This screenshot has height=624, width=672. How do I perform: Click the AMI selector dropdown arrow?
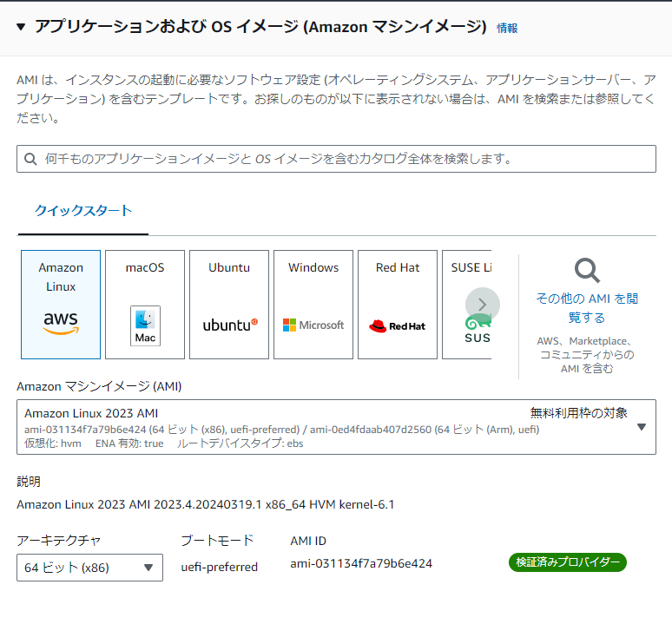pos(641,427)
